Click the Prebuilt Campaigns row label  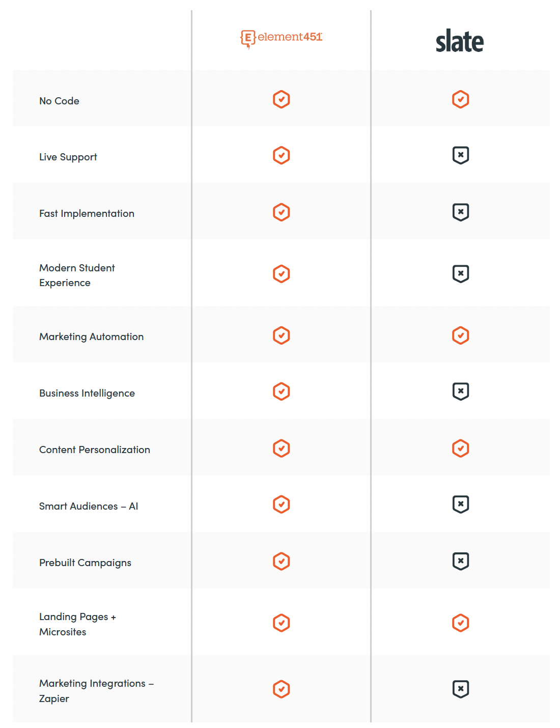click(85, 563)
